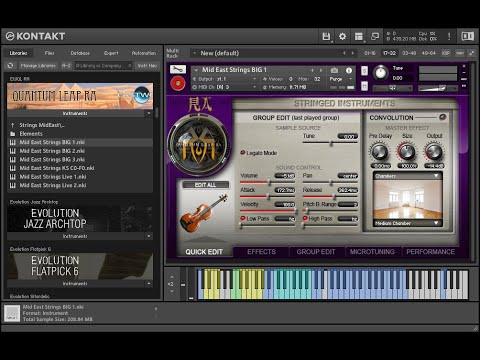
Task: Switch to the Expert tab
Action: (111, 53)
